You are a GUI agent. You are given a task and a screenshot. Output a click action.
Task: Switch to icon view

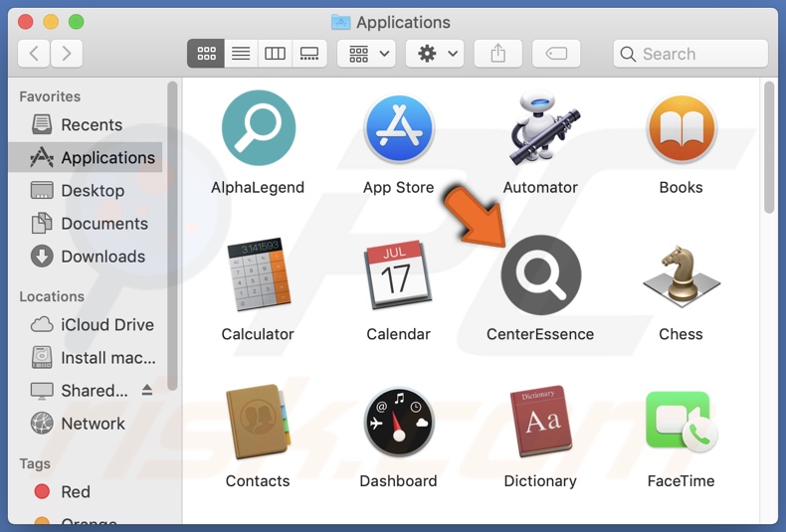click(206, 53)
